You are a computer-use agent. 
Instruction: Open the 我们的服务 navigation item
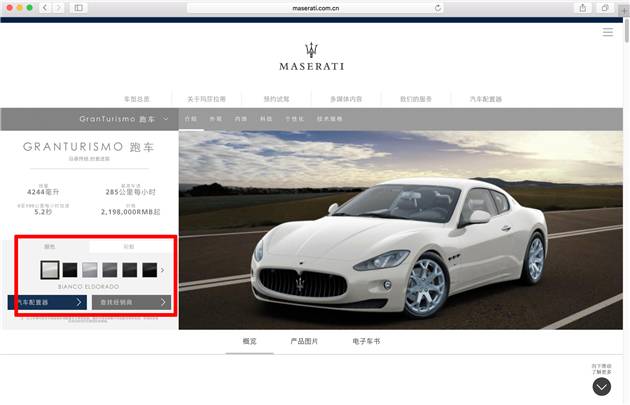click(416, 99)
